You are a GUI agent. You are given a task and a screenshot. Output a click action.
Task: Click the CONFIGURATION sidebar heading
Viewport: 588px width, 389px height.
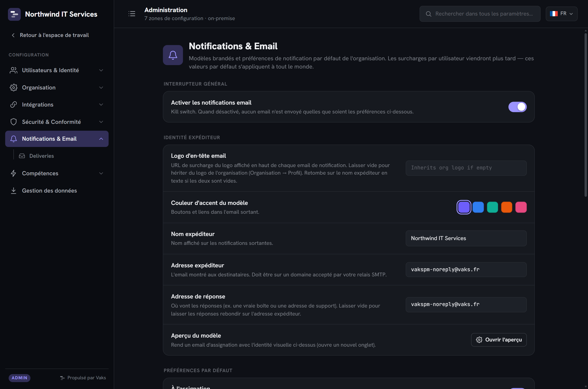point(29,55)
